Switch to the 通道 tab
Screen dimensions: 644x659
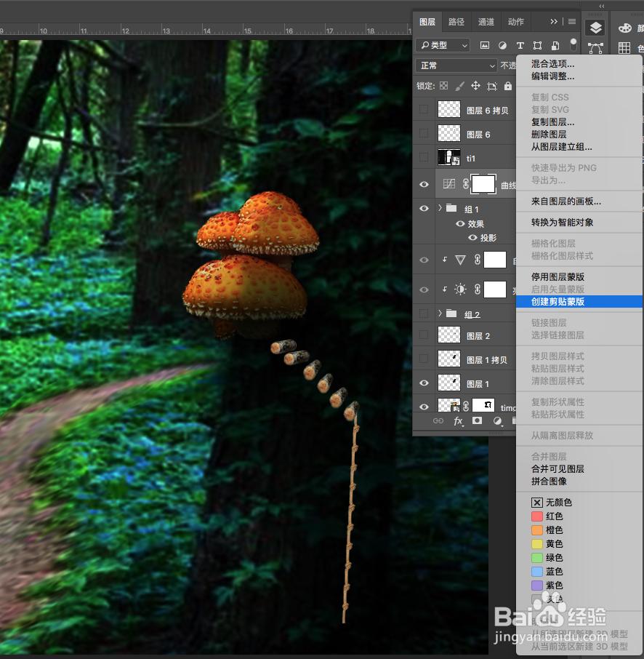(x=486, y=22)
